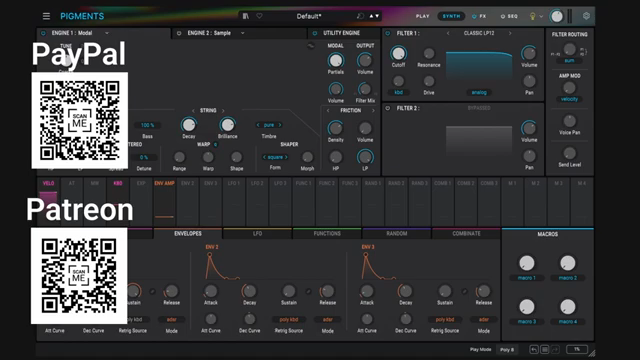
Task: Click the Brilliance knob in String section
Action: pyautogui.click(x=227, y=124)
